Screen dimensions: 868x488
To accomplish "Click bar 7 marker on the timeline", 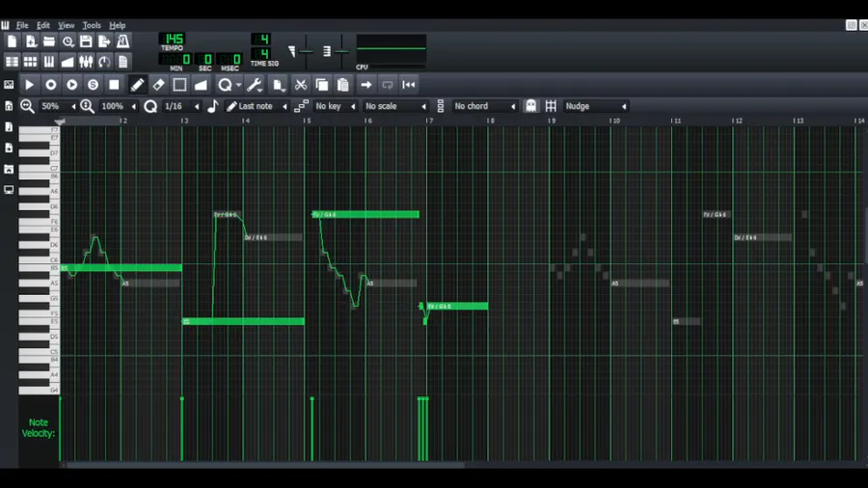I will [428, 121].
